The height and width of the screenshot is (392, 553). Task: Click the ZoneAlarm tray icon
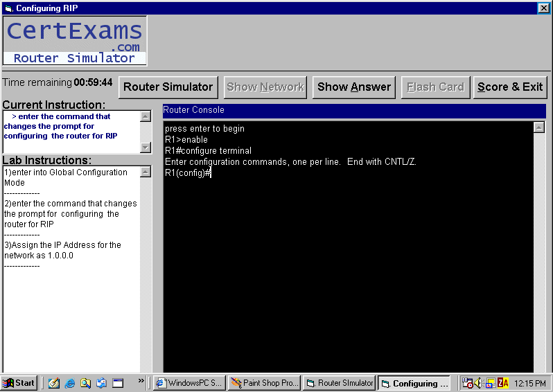click(503, 383)
